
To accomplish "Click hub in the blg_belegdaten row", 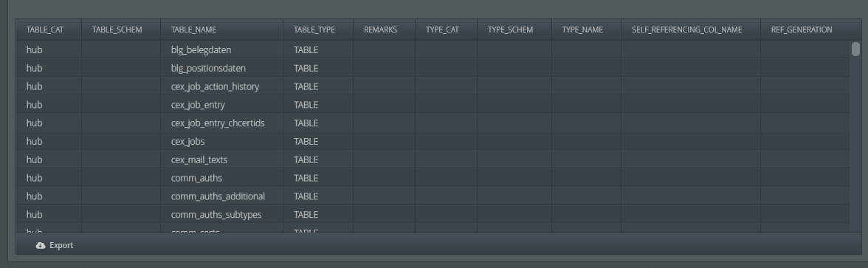I will [34, 50].
